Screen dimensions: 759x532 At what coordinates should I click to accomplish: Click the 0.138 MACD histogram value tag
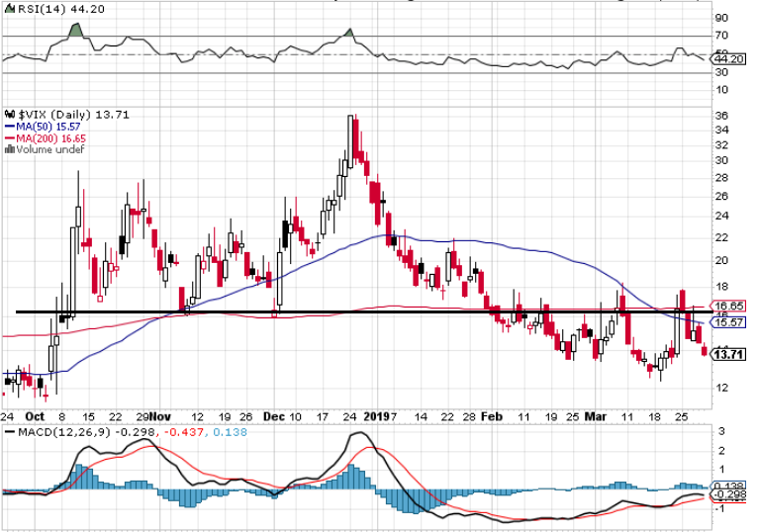click(x=728, y=487)
